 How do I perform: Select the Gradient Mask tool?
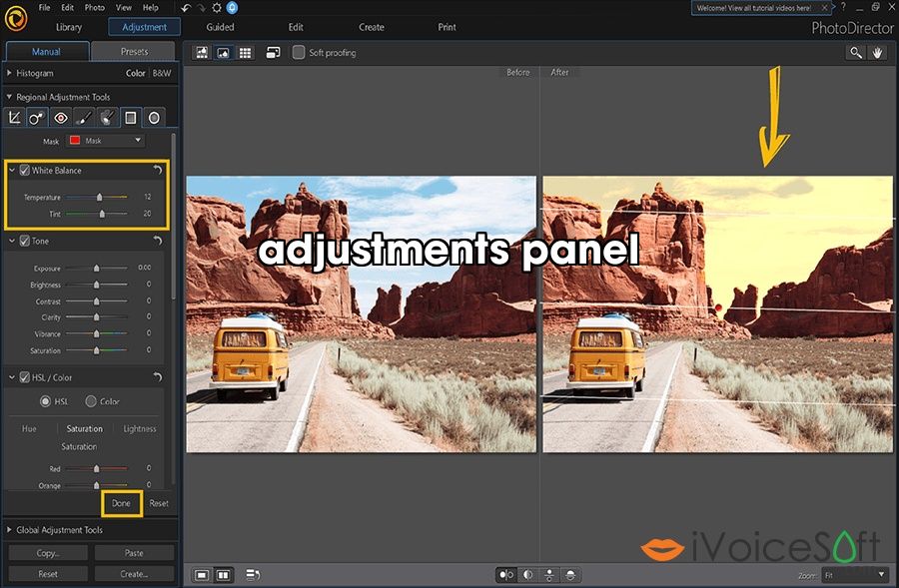pyautogui.click(x=131, y=118)
